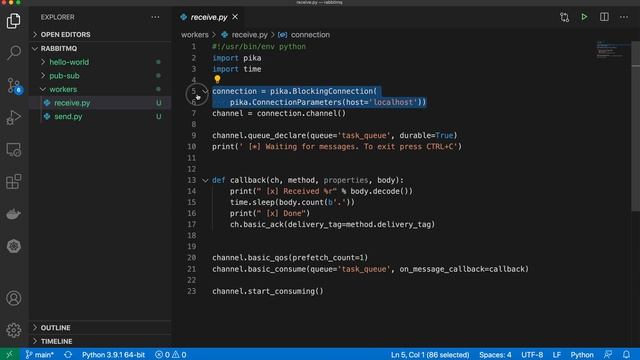This screenshot has height=360, width=640.
Task: Open the Remote Explorer view
Action: click(x=13, y=150)
